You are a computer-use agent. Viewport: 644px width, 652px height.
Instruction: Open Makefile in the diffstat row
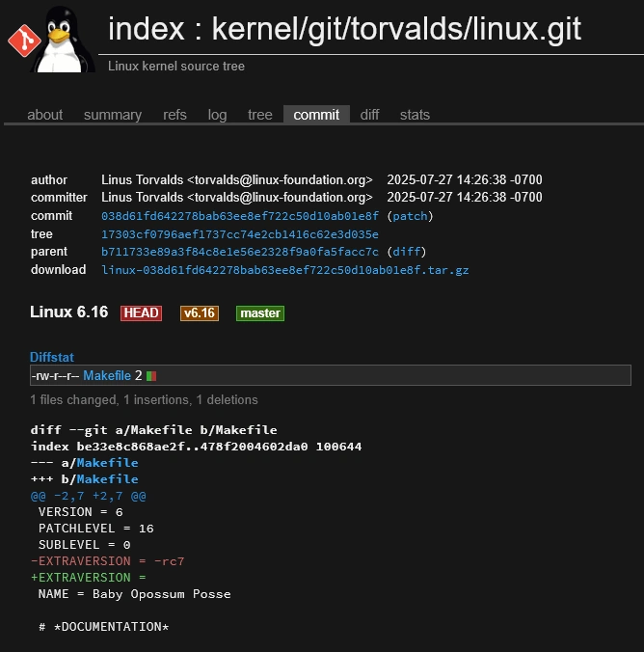pos(107,376)
